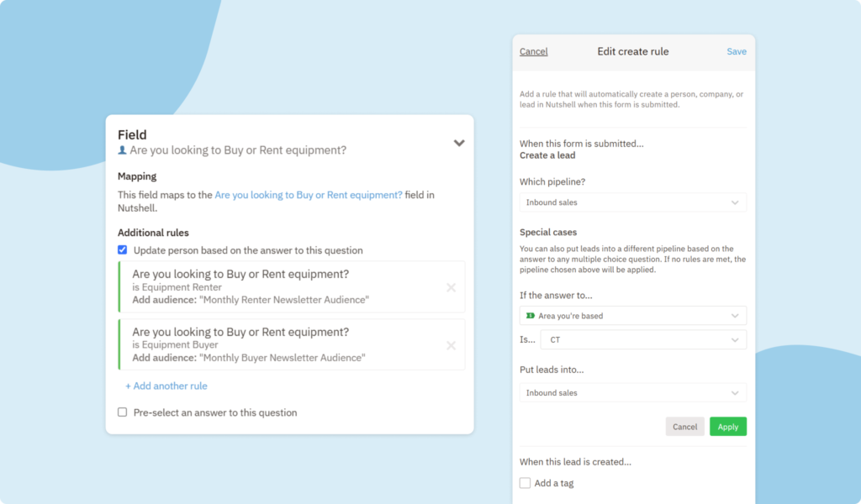Click the green flag icon in the answer dropdown
The height and width of the screenshot is (504, 861).
[531, 315]
